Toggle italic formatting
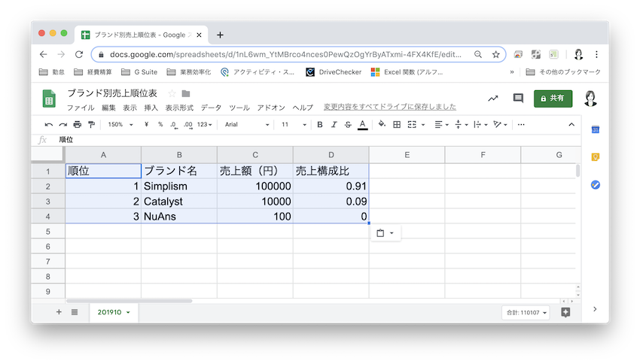The image size is (640, 364). pos(334,124)
